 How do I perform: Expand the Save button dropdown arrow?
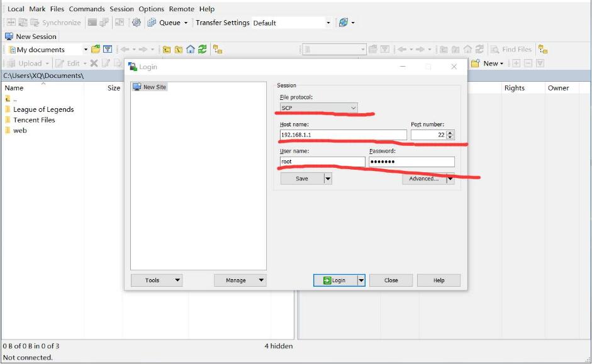(x=328, y=179)
